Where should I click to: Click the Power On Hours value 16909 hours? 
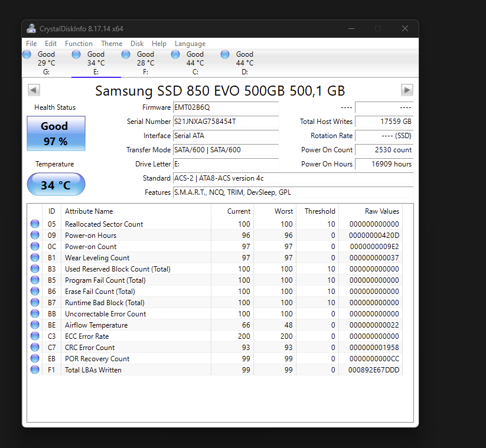(x=384, y=164)
